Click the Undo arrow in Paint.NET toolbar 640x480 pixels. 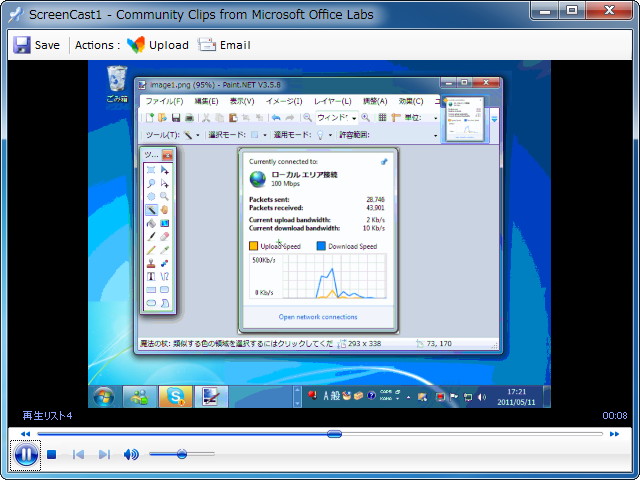pyautogui.click(x=276, y=118)
